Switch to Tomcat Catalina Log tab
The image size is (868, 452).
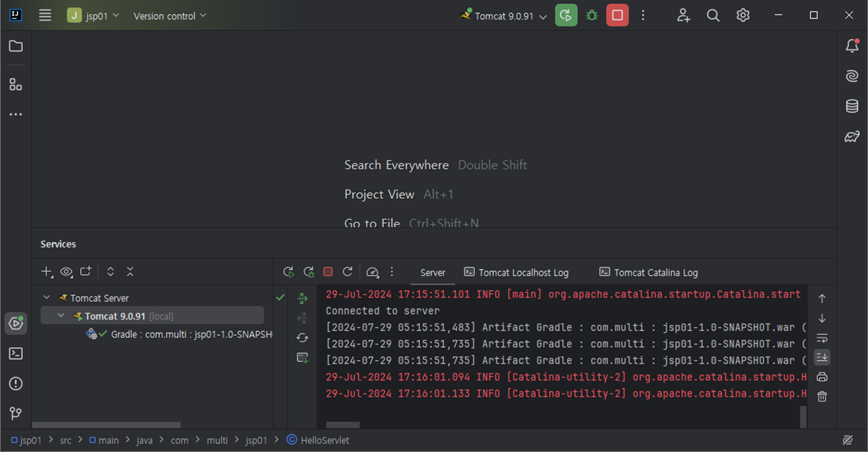648,272
